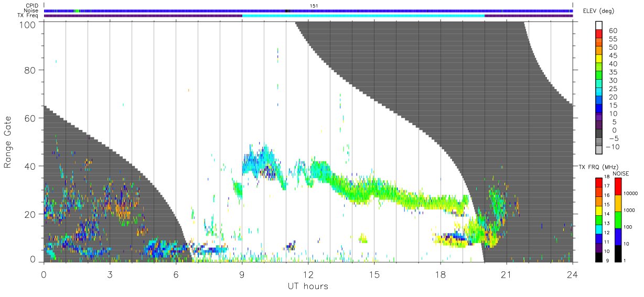
Task: Click the cyan section of TX Freq bar
Action: 363,16
